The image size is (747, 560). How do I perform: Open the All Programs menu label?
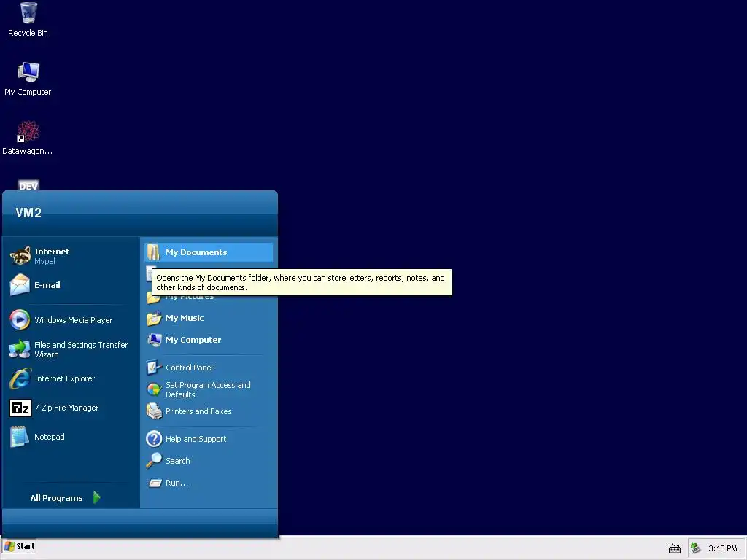tap(56, 498)
